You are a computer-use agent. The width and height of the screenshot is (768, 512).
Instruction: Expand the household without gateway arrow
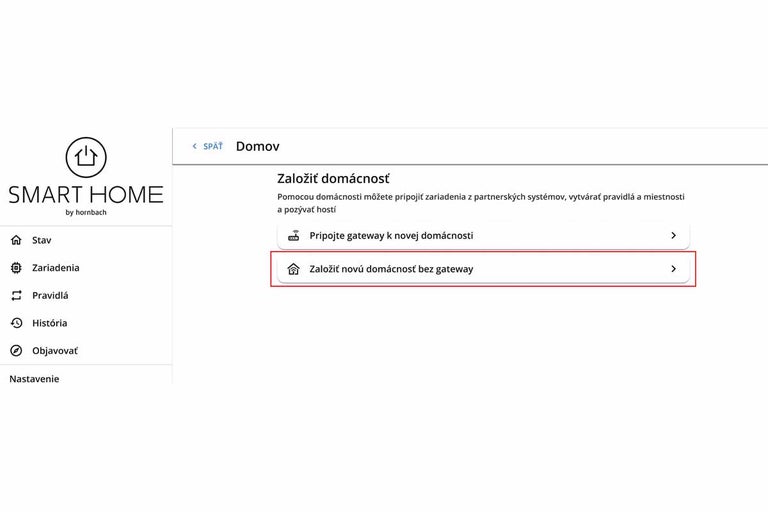coord(673,269)
